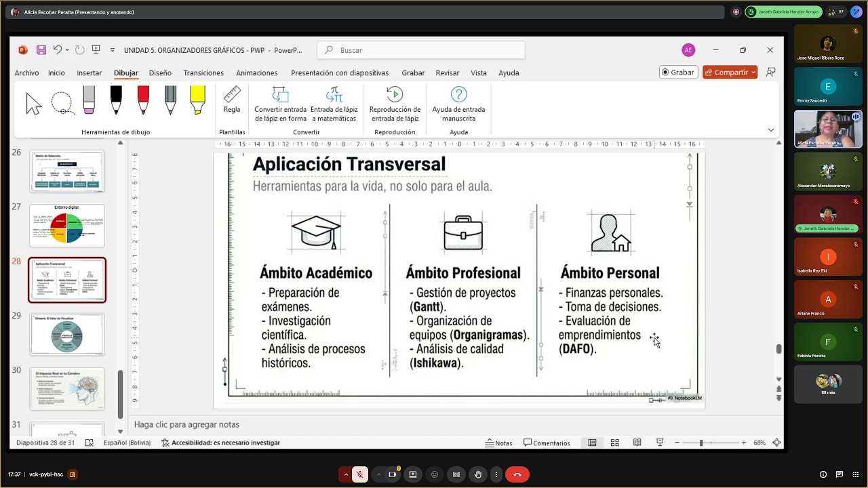Toggle the Regla ruler stencil
This screenshot has height=488, width=868.
pos(232,100)
